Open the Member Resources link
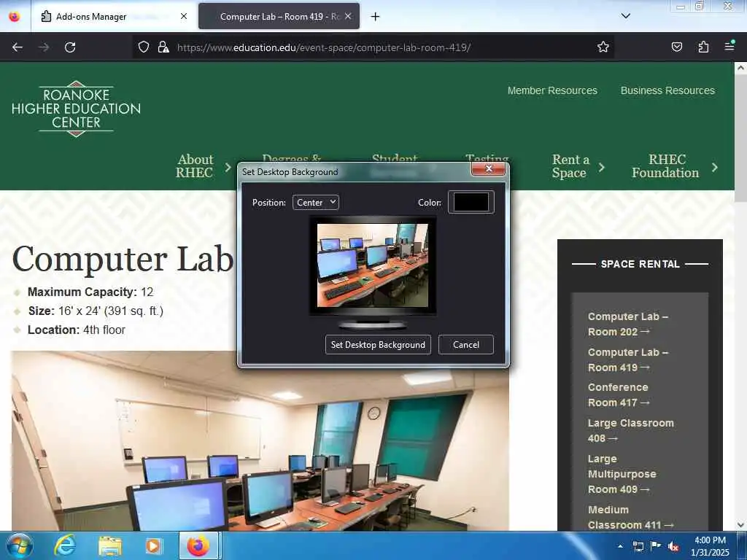 point(552,90)
